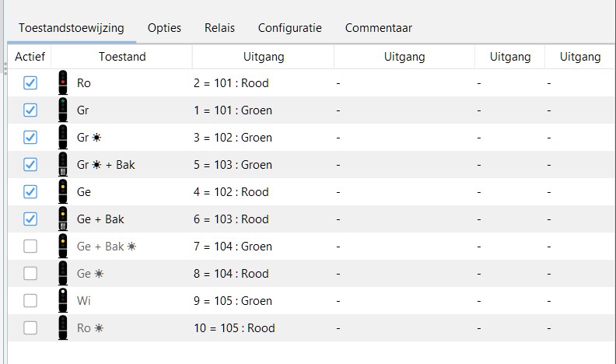The height and width of the screenshot is (364, 616).
Task: Select the Ge + Bak signal icon
Action: [x=63, y=219]
